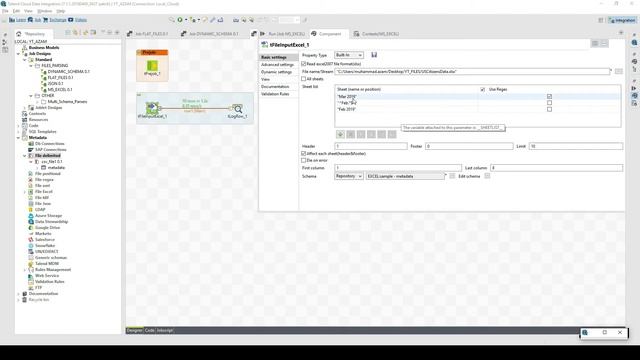Click the save property icon beside Built-In
This screenshot has width=640, height=360.
click(x=374, y=55)
